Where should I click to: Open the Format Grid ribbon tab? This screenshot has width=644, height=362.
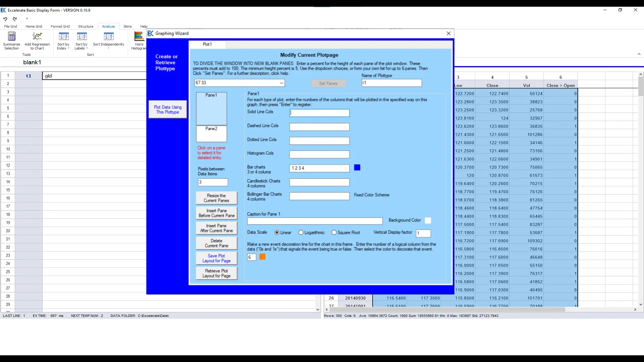(x=60, y=26)
